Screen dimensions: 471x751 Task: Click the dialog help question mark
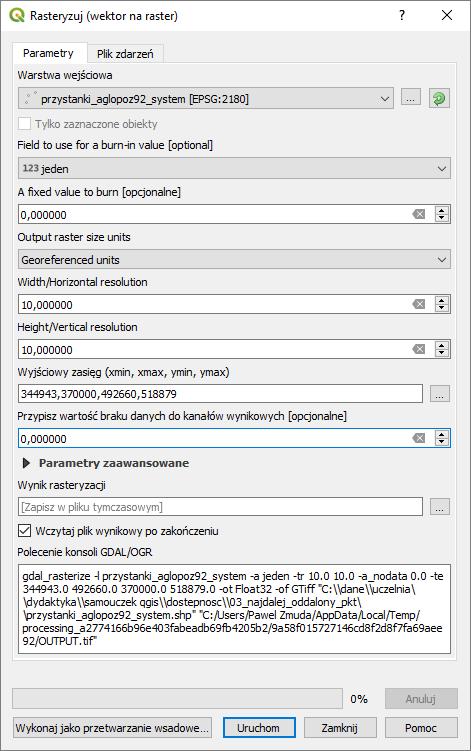pyautogui.click(x=402, y=15)
